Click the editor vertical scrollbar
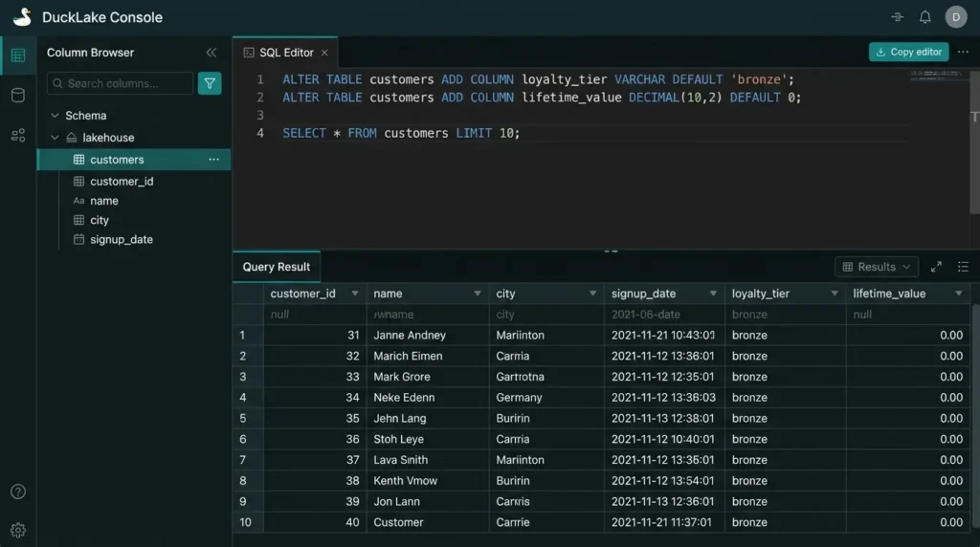The height and width of the screenshot is (547, 980). (974, 143)
